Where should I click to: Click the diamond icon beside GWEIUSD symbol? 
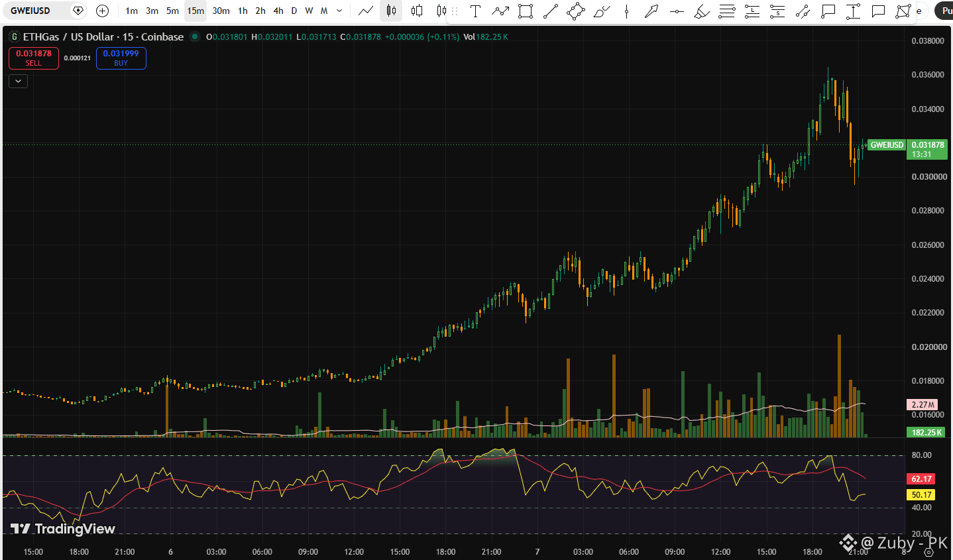(x=78, y=11)
